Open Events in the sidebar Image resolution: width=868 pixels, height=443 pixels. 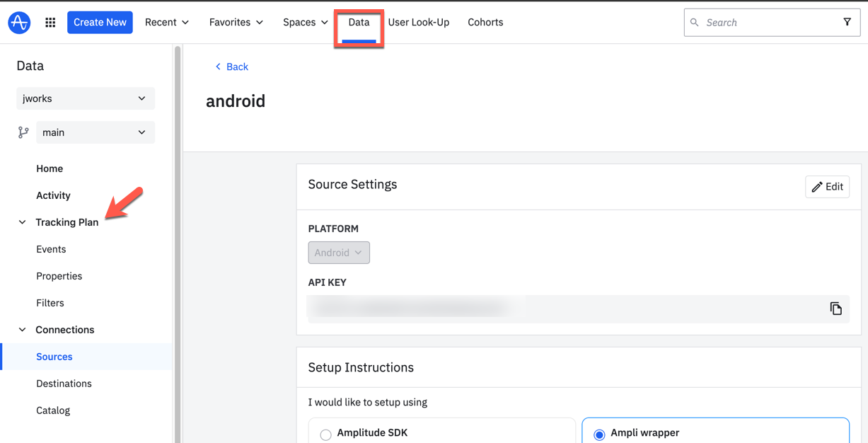click(x=51, y=249)
